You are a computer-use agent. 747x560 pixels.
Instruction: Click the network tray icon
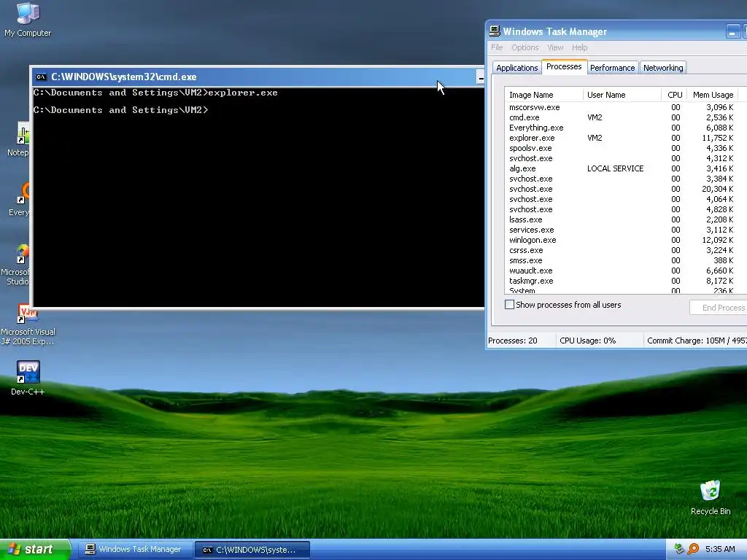tap(679, 549)
